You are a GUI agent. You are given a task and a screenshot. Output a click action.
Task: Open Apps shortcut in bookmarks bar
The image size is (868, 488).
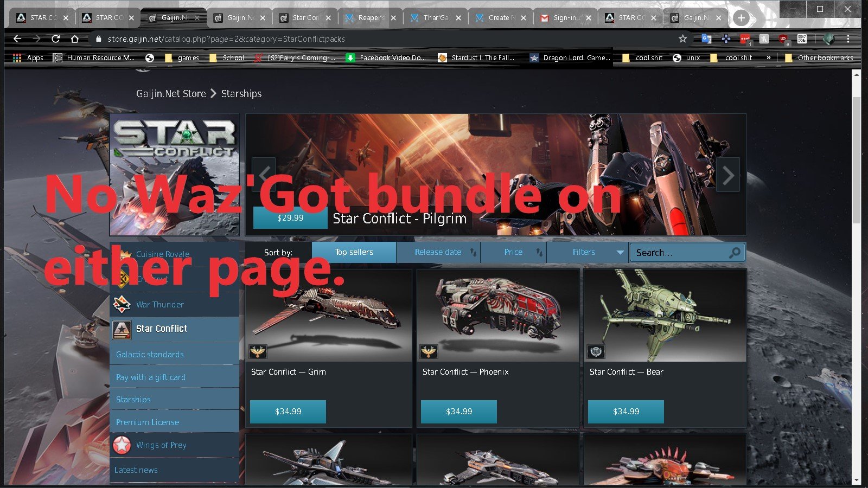click(28, 57)
